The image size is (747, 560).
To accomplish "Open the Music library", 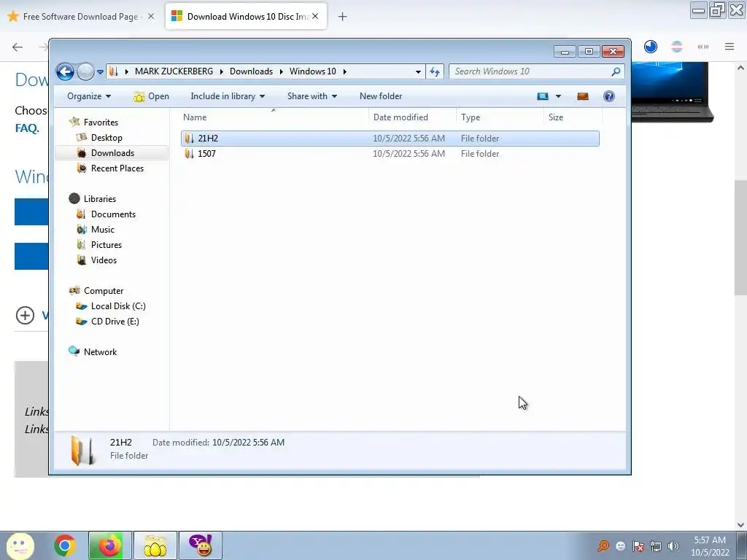I will point(103,230).
